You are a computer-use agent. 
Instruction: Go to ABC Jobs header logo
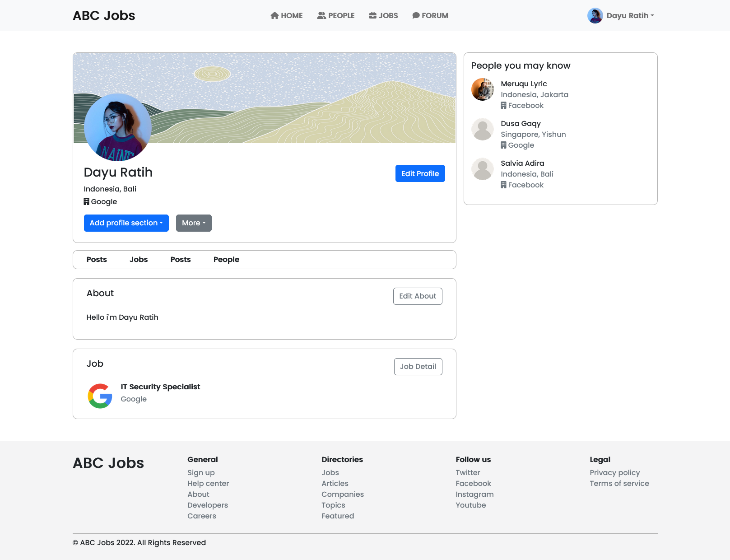[x=104, y=15]
